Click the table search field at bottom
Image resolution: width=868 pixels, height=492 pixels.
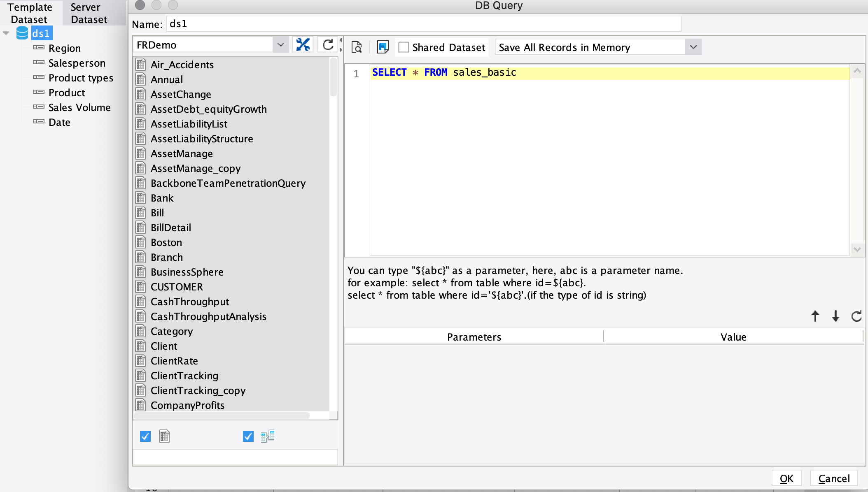pos(235,457)
